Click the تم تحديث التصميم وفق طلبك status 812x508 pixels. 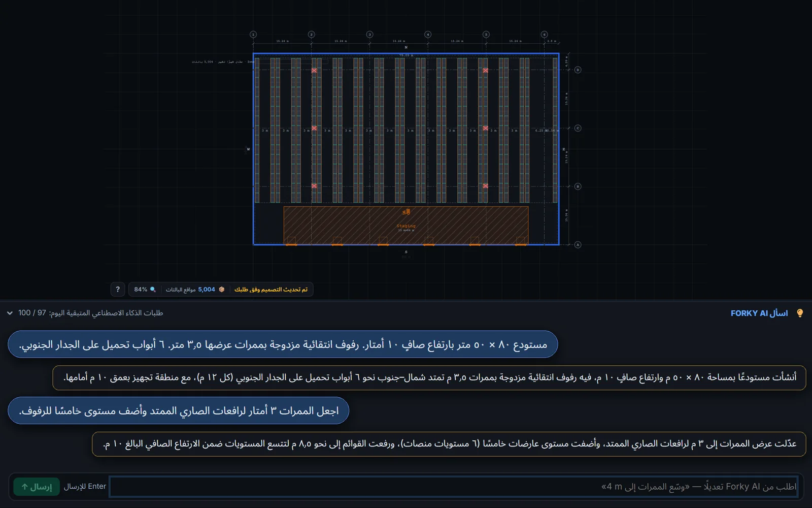pos(271,290)
